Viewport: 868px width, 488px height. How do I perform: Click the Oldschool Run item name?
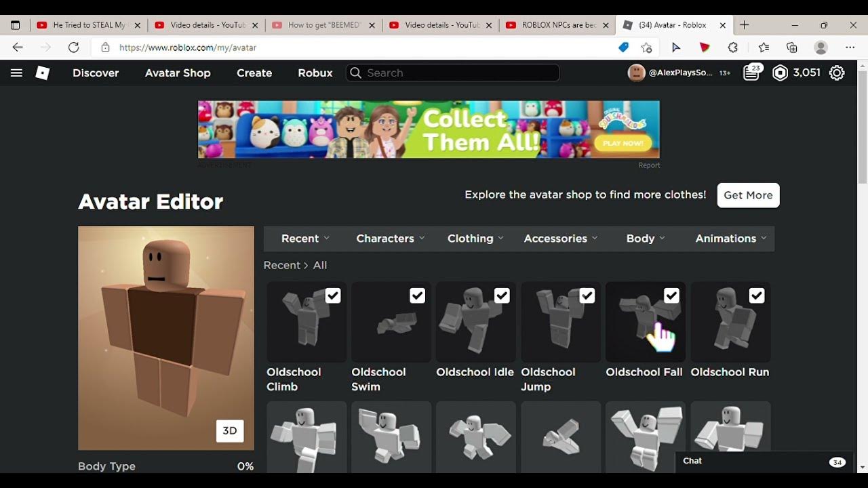730,372
